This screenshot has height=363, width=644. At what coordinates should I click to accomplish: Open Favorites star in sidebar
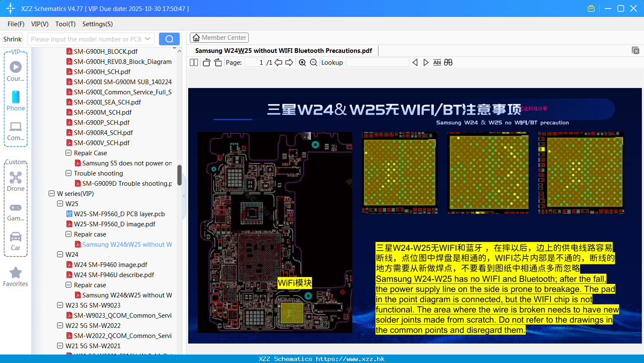pos(16,277)
